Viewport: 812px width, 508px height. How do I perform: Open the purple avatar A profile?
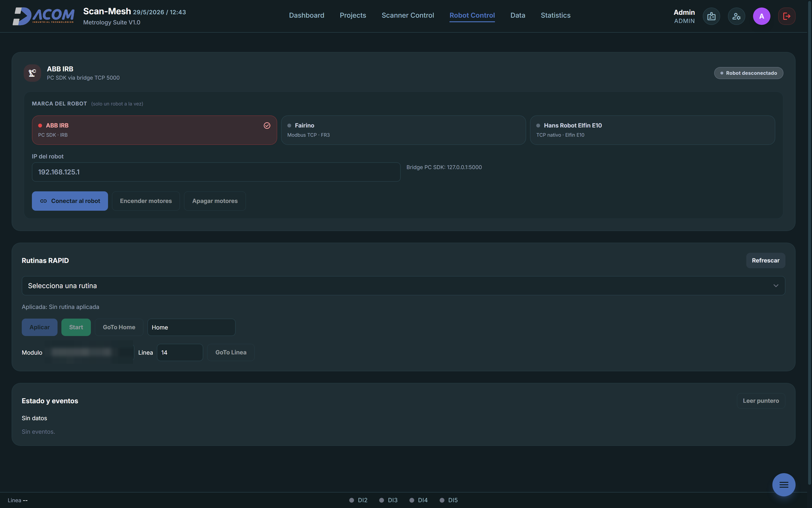pos(761,16)
